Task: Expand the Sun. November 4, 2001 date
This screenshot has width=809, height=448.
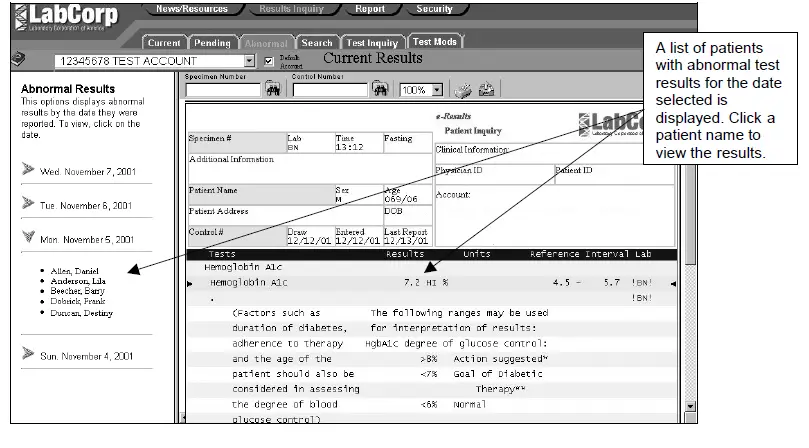Action: pos(28,354)
